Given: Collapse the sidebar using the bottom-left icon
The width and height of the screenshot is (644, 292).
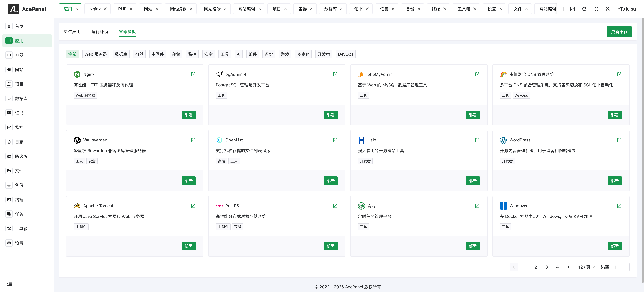Looking at the screenshot, I should 9,283.
